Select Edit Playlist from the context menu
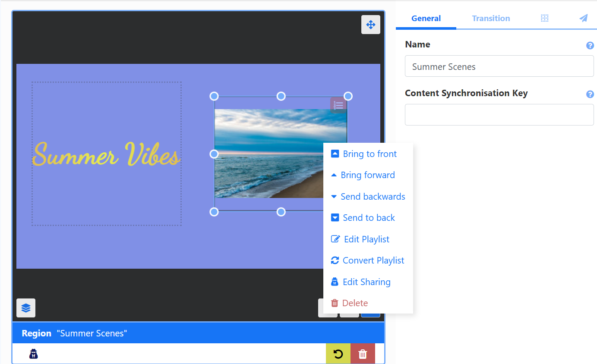The image size is (597, 364). (x=366, y=239)
